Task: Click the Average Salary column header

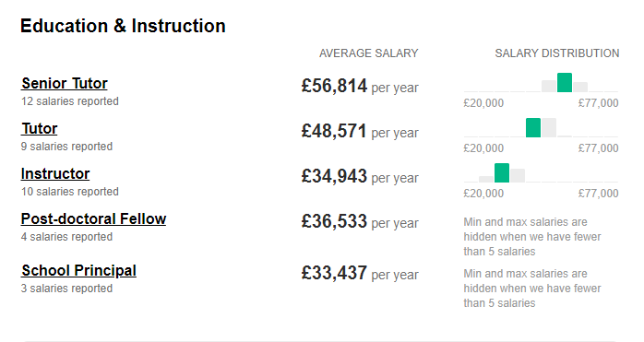Action: coord(369,53)
